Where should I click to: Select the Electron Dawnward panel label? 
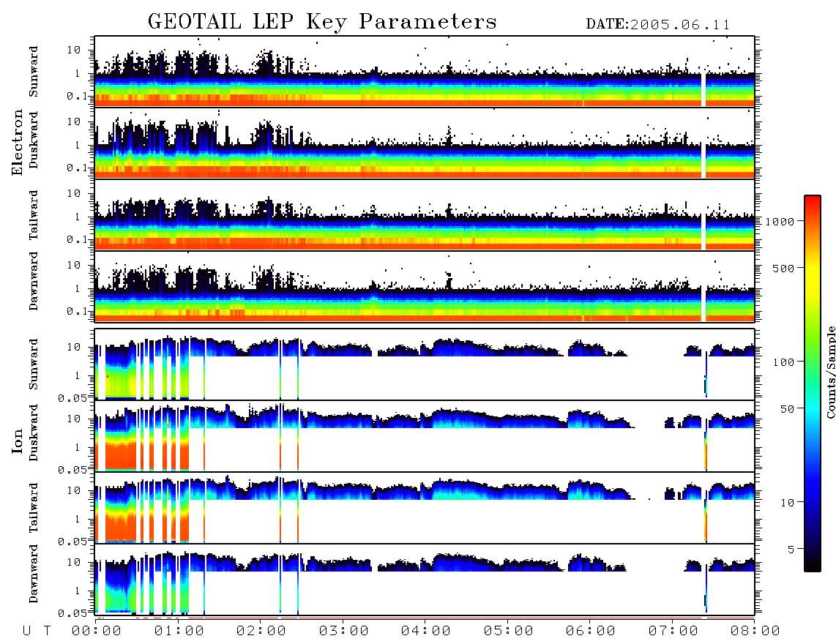click(x=34, y=281)
